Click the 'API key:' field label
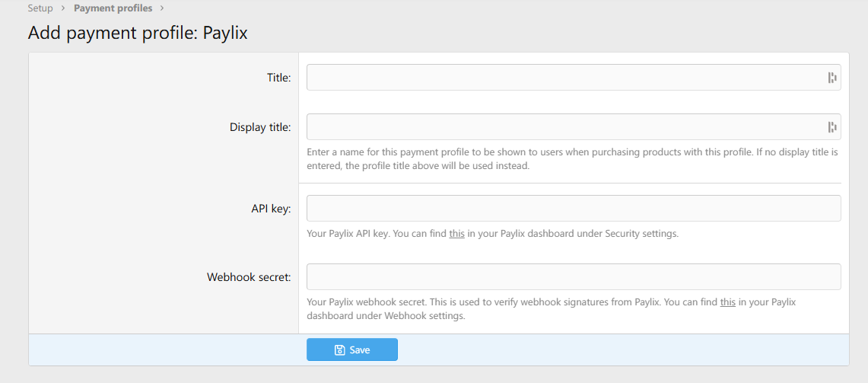 (272, 209)
